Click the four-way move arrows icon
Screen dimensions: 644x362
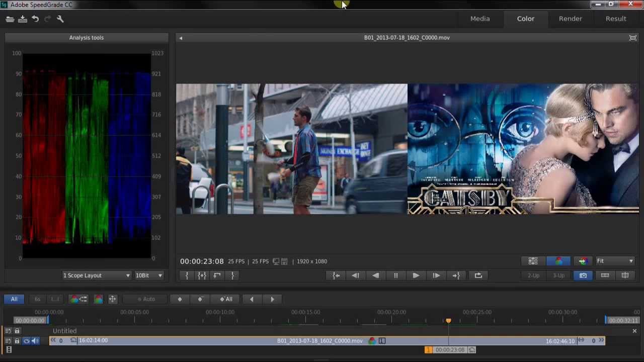coord(112,299)
